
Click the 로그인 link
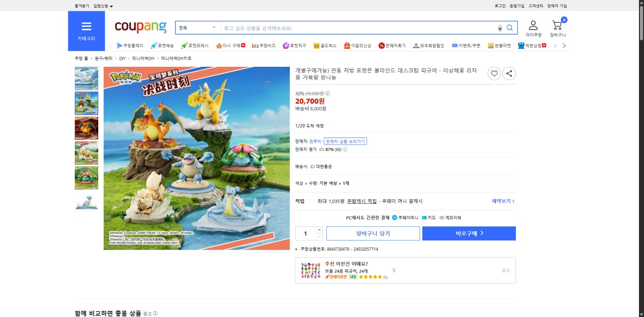[x=500, y=6]
